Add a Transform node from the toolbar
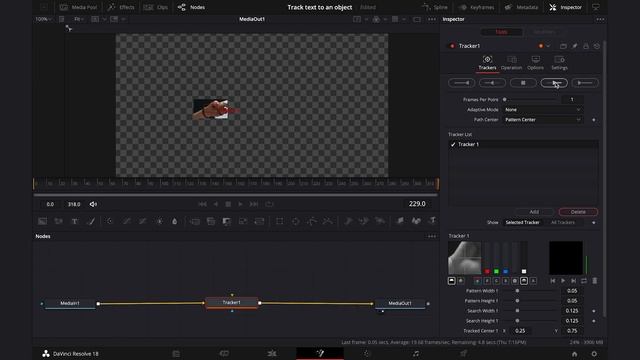The height and width of the screenshot is (360, 640). click(x=259, y=221)
